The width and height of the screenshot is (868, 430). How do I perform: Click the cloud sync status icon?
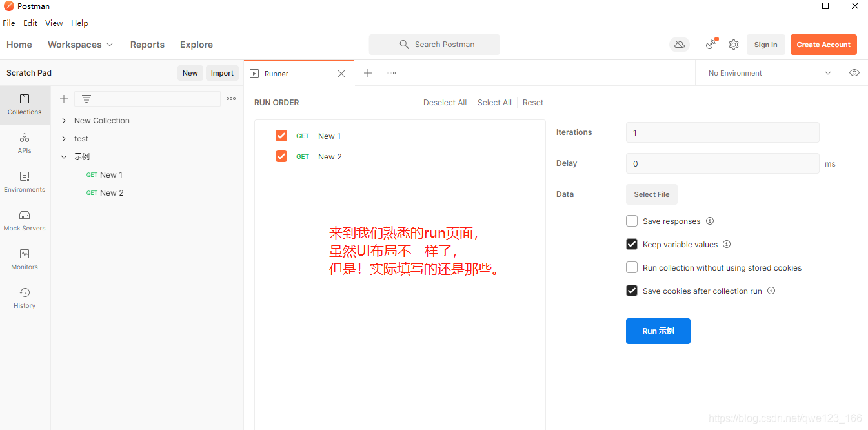coord(680,45)
